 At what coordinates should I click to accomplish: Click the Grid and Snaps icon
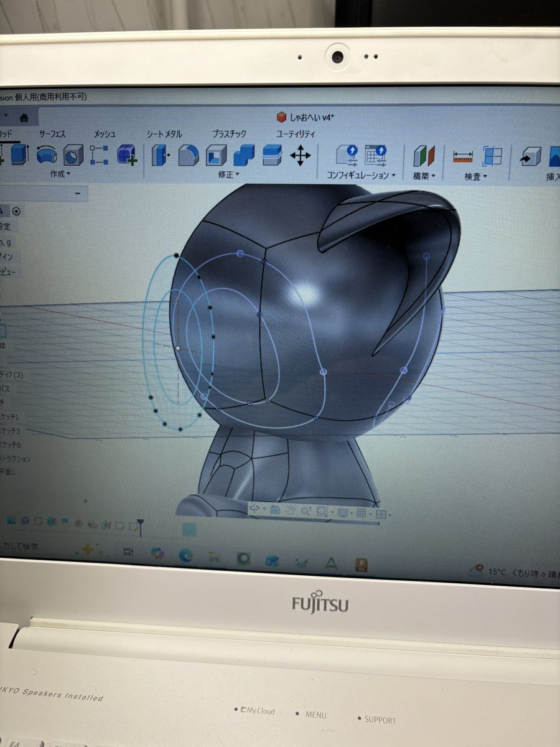pos(360,514)
